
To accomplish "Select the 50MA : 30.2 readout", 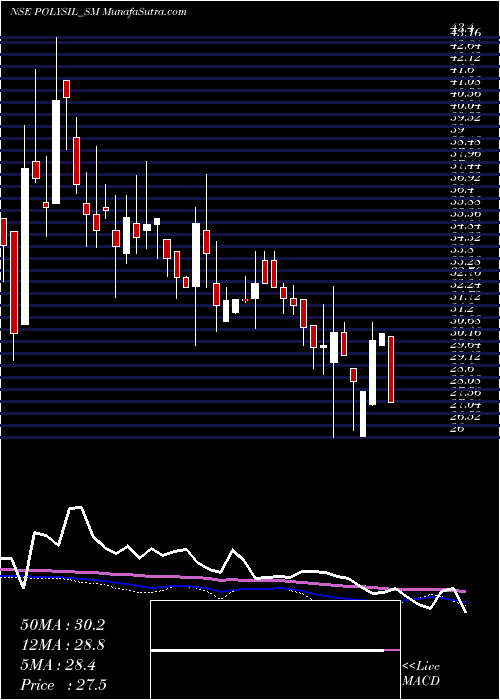I will (62, 625).
